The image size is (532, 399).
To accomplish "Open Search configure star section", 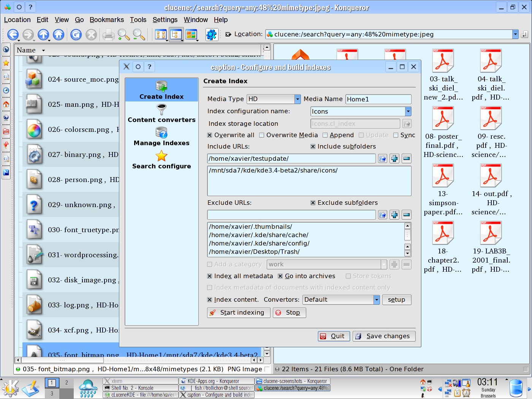I will tap(161, 160).
